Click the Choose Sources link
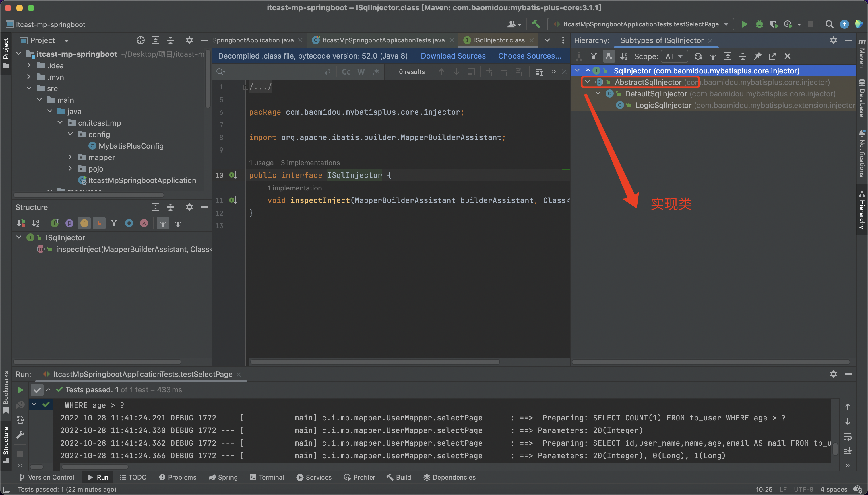 (x=530, y=56)
